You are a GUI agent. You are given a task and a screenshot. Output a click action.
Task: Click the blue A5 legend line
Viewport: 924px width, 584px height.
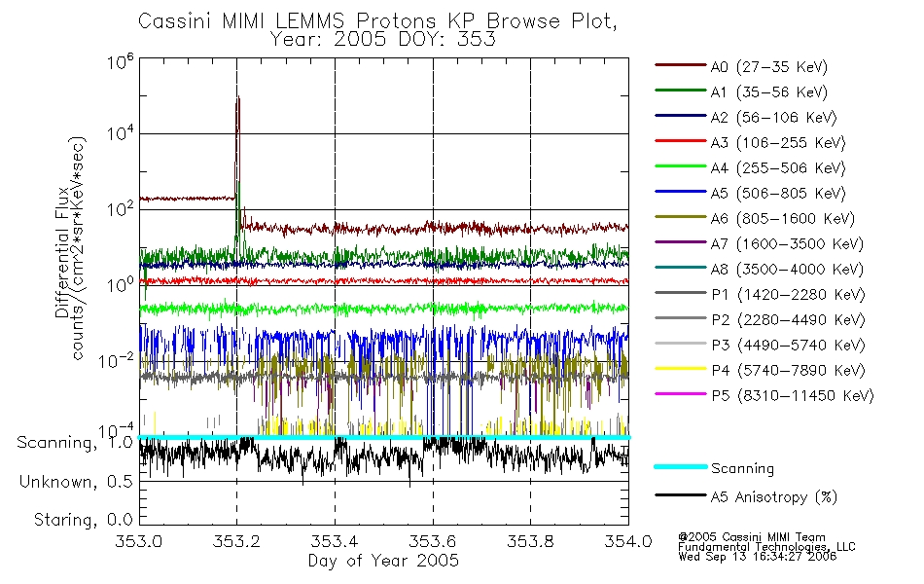(x=680, y=192)
